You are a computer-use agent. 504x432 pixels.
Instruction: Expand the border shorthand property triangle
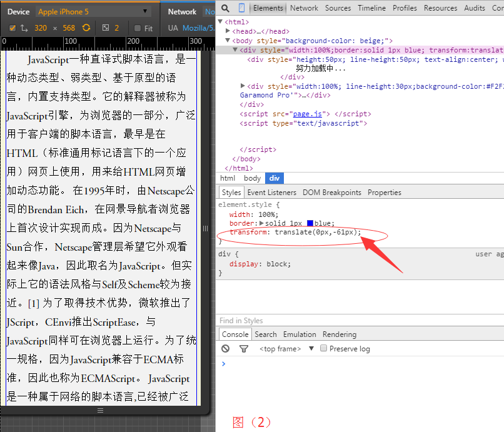[x=261, y=223]
